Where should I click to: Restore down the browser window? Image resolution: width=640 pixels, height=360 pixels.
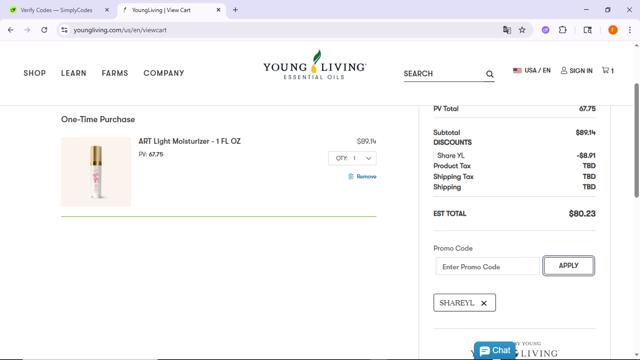click(608, 10)
